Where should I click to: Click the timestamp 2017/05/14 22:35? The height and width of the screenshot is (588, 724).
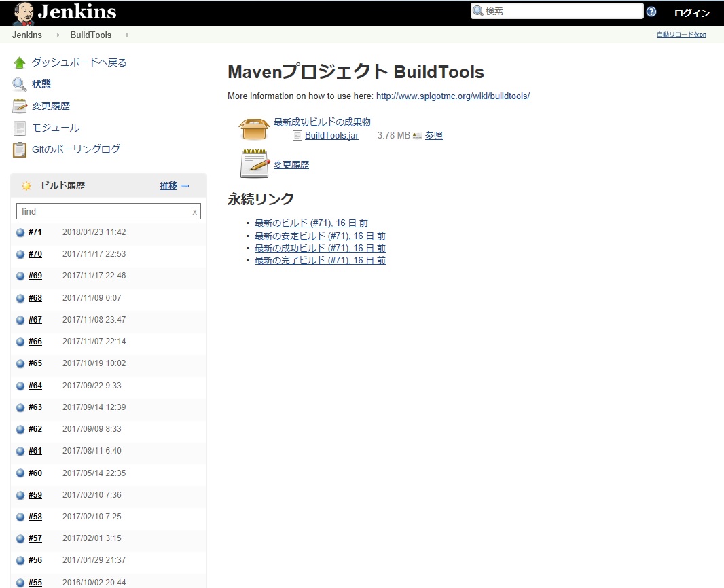click(x=94, y=473)
